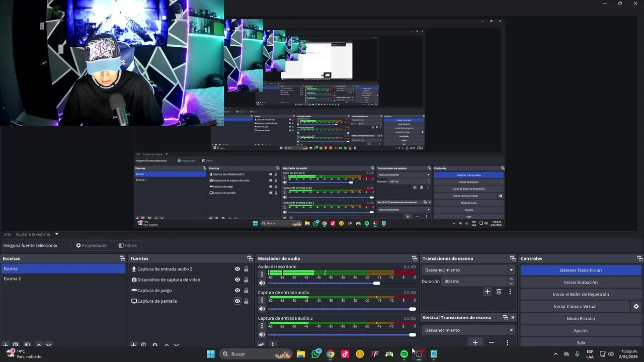The width and height of the screenshot is (644, 362).
Task: Open the Filtros dialog
Action: 128,245
